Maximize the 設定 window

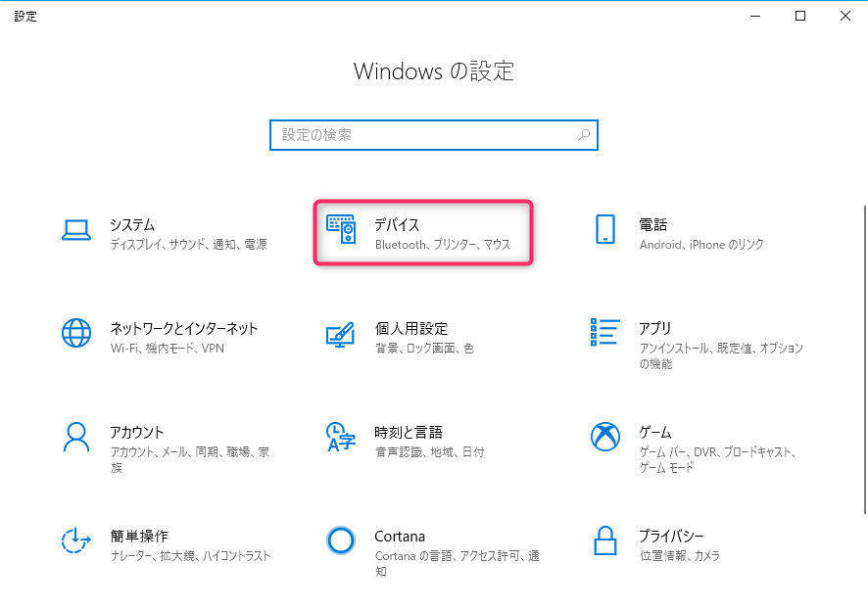[x=800, y=16]
